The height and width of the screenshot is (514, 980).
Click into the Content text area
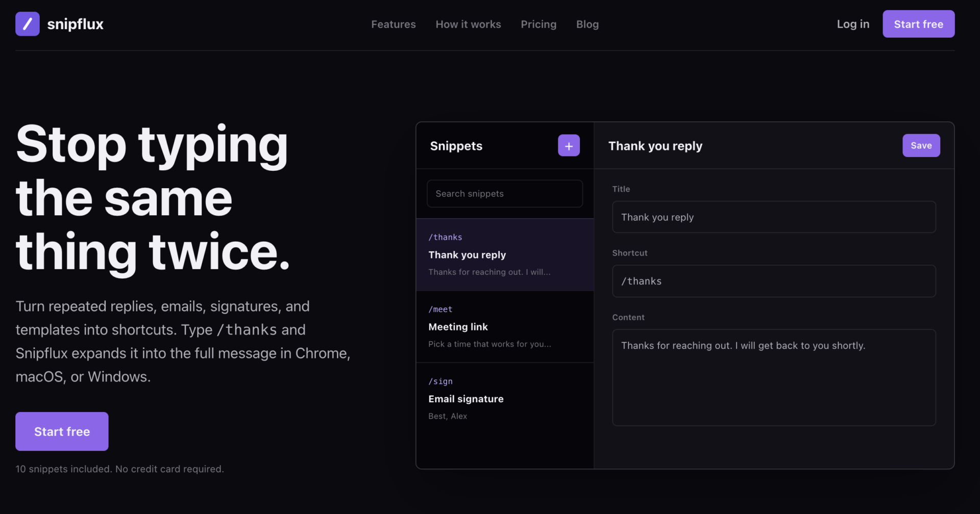pos(774,377)
